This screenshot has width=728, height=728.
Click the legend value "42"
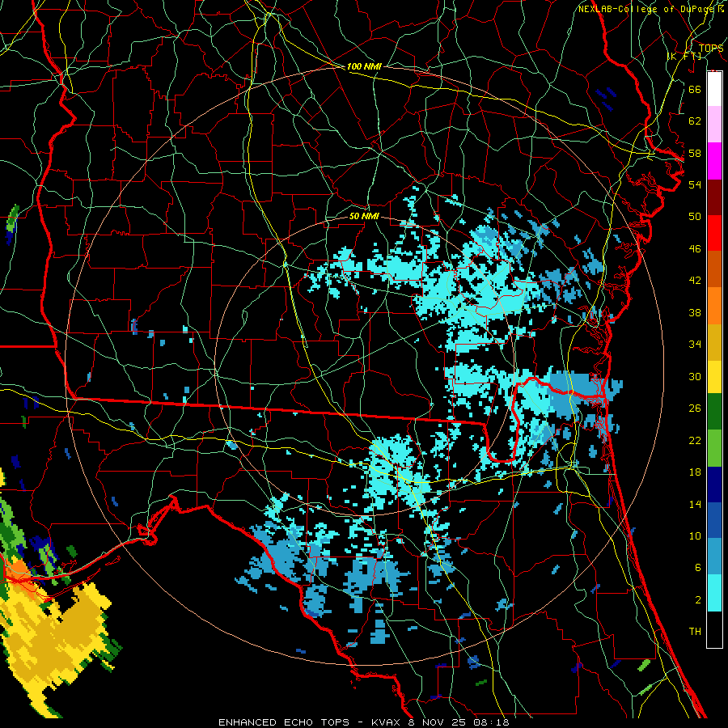pos(695,281)
